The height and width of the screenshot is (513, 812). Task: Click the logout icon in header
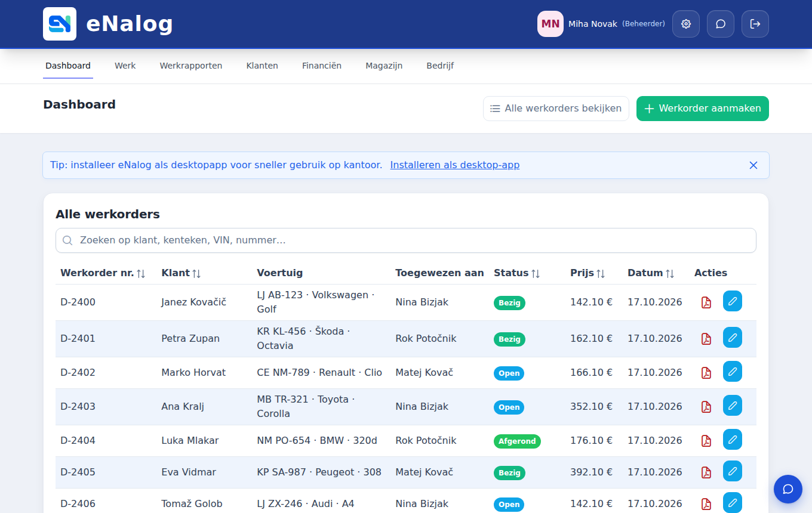(x=755, y=24)
